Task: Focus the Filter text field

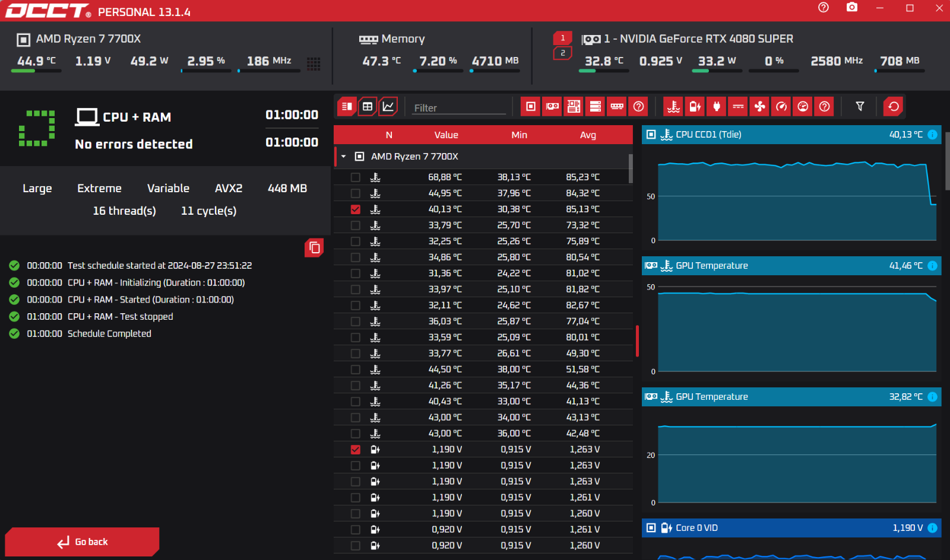Action: [459, 108]
